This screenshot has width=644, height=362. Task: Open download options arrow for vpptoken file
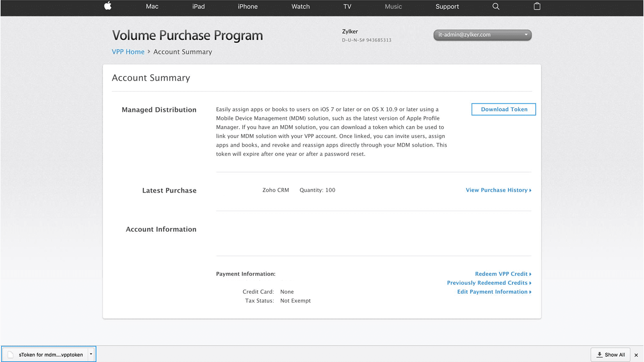91,354
